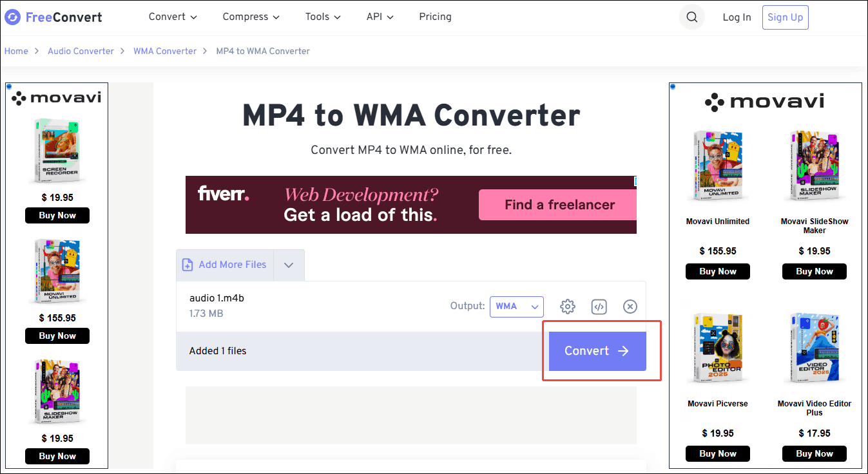868x474 pixels.
Task: Click the right ad Movavi Unlimited title
Action: coord(718,222)
